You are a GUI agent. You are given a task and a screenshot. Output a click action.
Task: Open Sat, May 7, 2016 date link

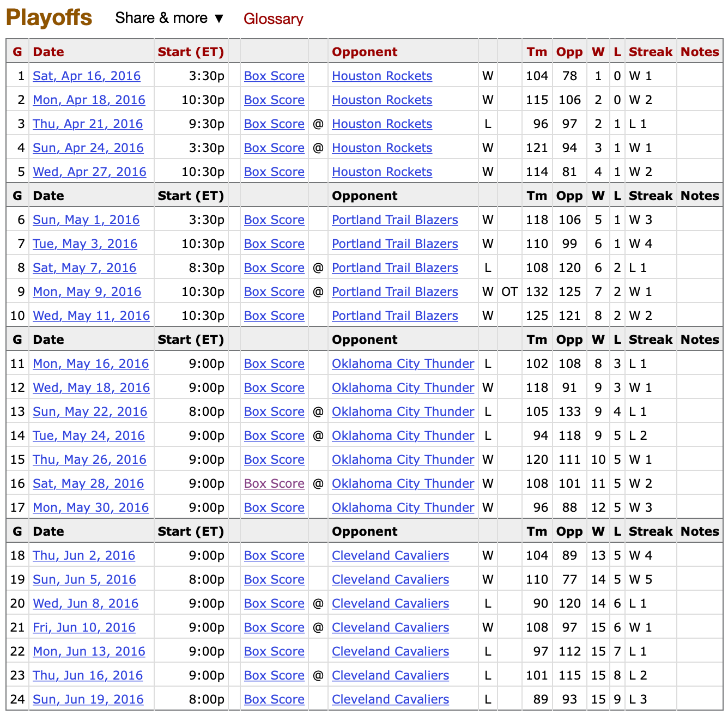(x=84, y=268)
